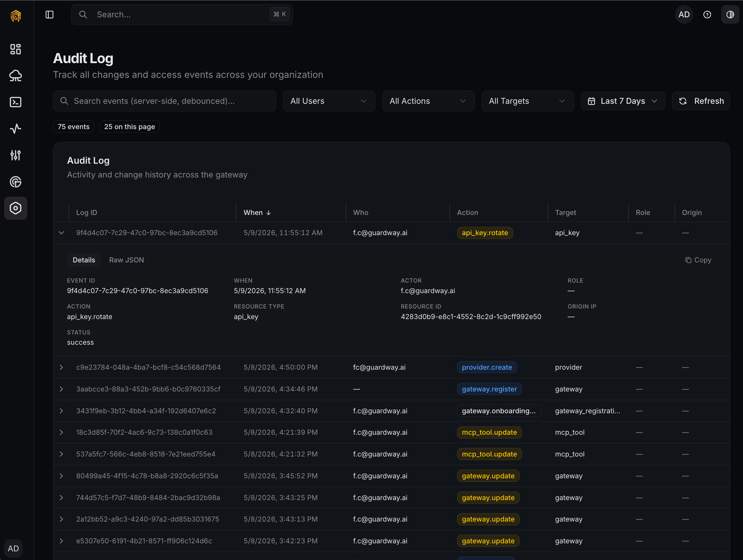Open the dashboard grid icon in sidebar
Screen dimensions: 743x560
[15, 49]
